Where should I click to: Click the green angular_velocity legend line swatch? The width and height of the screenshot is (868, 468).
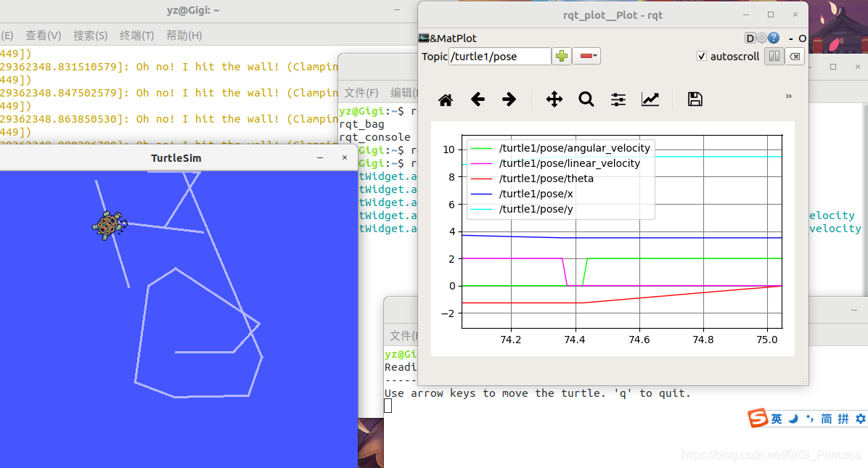(481, 148)
